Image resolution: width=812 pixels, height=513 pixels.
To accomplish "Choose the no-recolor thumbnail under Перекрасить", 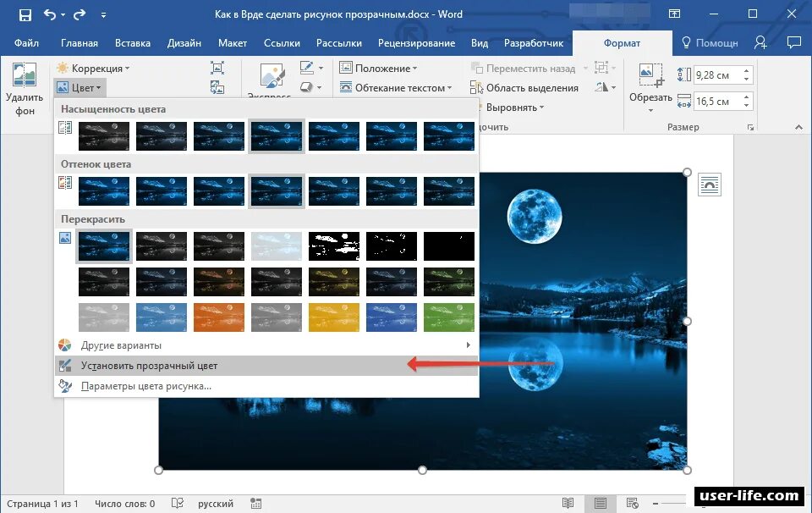I will click(x=103, y=245).
